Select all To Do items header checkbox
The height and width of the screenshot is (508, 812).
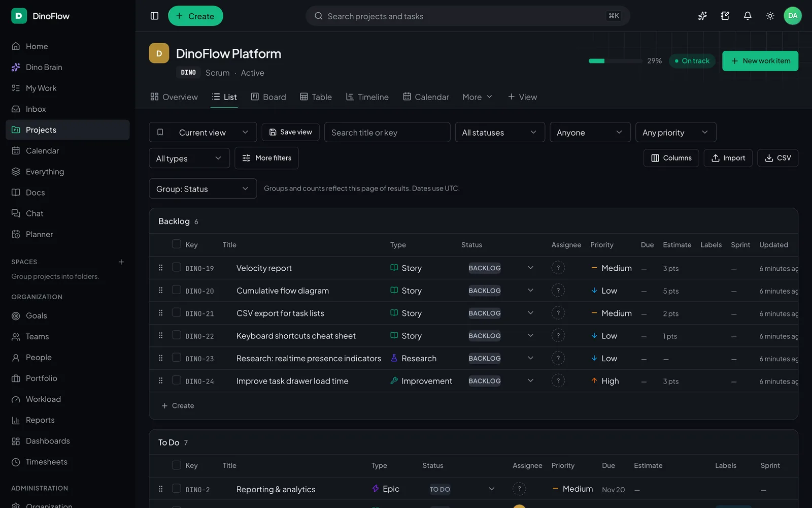177,465
